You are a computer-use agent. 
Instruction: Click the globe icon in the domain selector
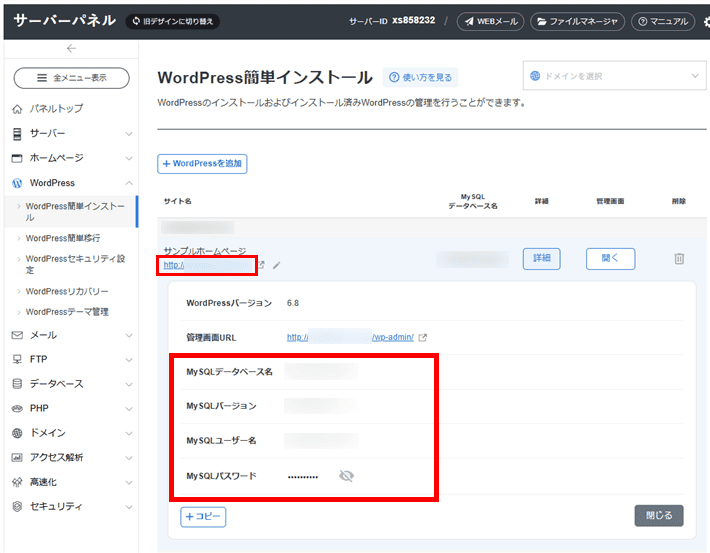(x=535, y=76)
